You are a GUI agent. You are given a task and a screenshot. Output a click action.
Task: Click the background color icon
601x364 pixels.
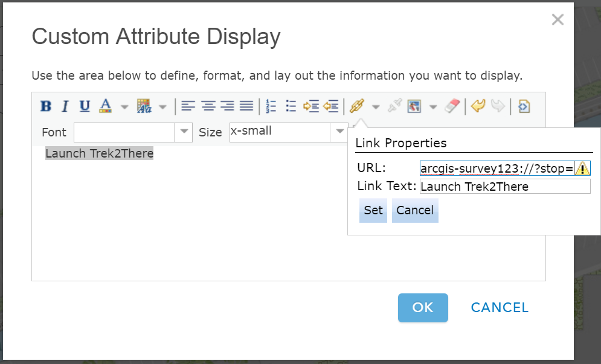point(144,107)
